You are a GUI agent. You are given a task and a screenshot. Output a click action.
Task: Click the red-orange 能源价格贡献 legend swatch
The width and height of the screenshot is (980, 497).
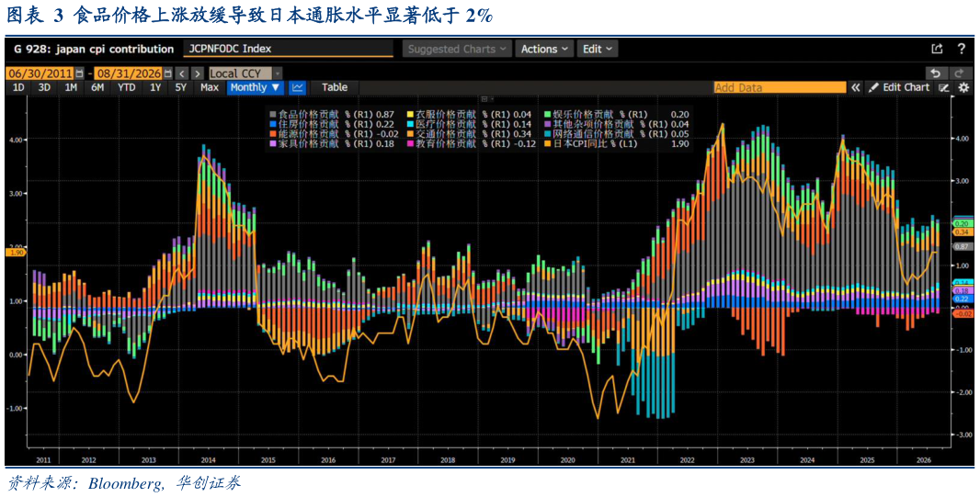tap(272, 133)
